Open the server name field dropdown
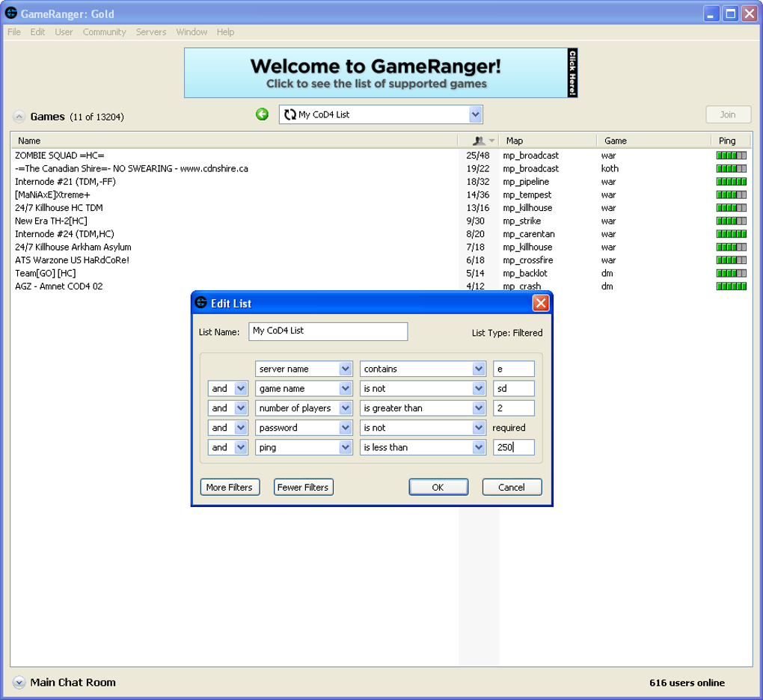763x700 pixels. 346,369
